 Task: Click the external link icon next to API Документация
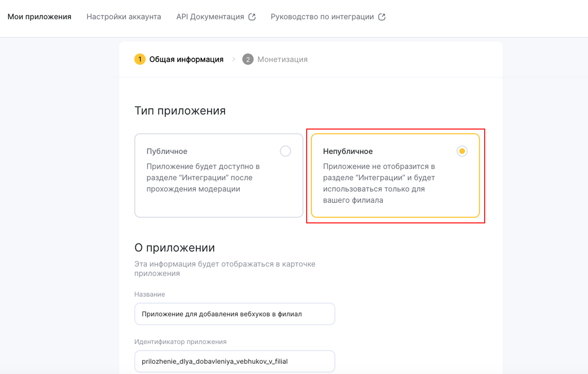(x=252, y=17)
